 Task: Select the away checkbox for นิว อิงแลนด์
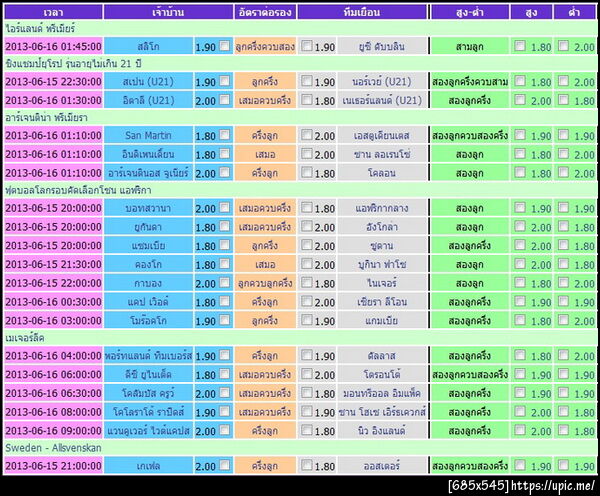[x=306, y=430]
